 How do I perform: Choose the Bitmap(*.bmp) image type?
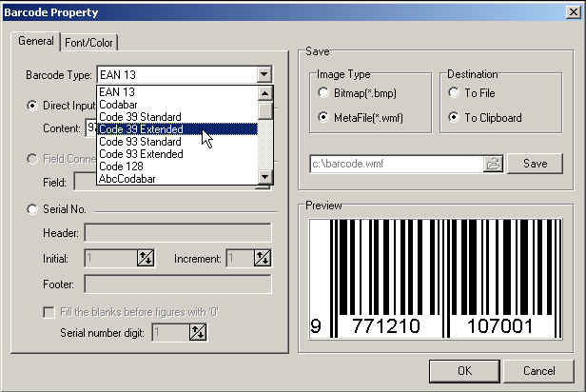(x=322, y=92)
